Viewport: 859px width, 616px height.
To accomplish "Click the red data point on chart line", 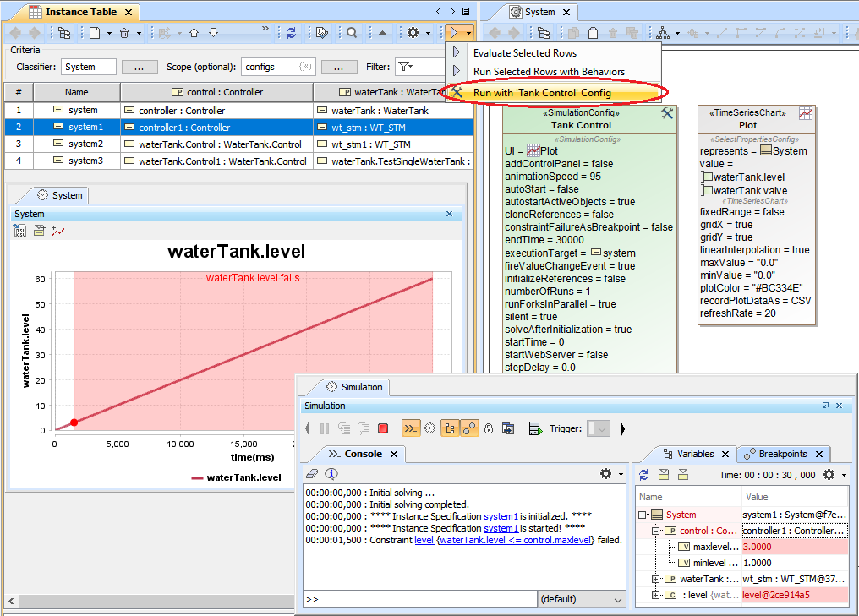I will tap(74, 422).
